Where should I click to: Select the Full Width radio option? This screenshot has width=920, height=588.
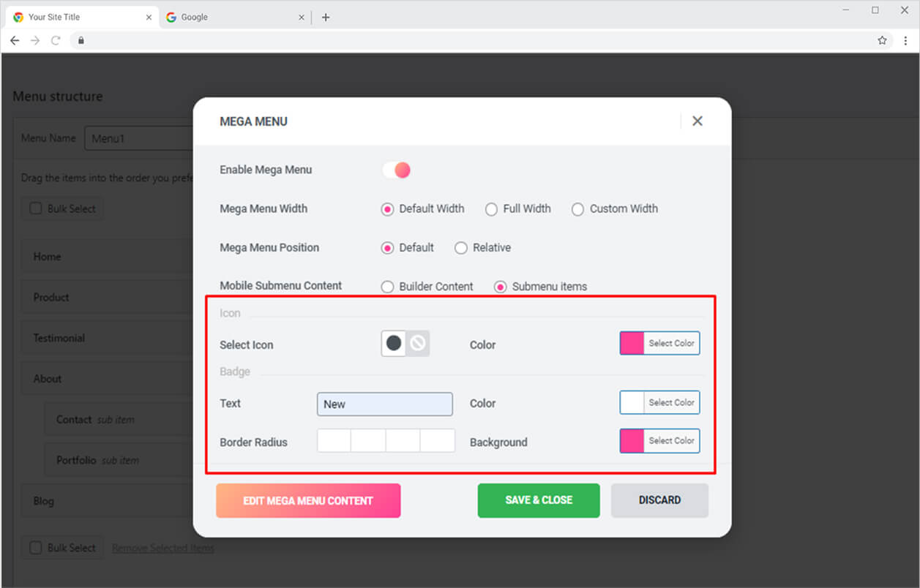[492, 209]
